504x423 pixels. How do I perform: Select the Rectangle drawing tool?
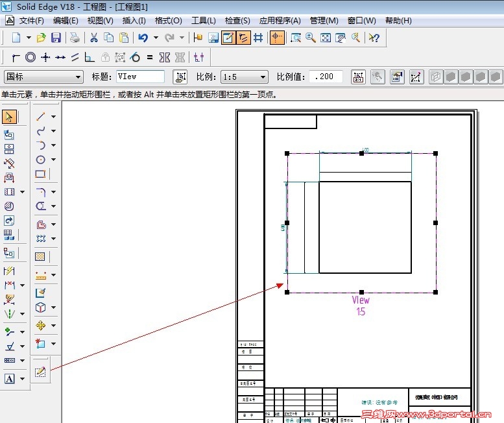click(40, 175)
